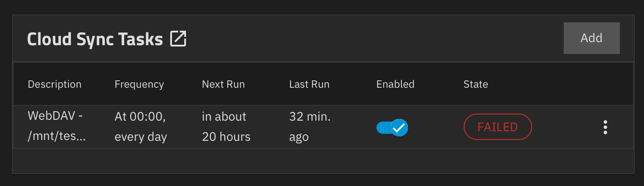Click the red FAILED state badge

click(x=497, y=127)
